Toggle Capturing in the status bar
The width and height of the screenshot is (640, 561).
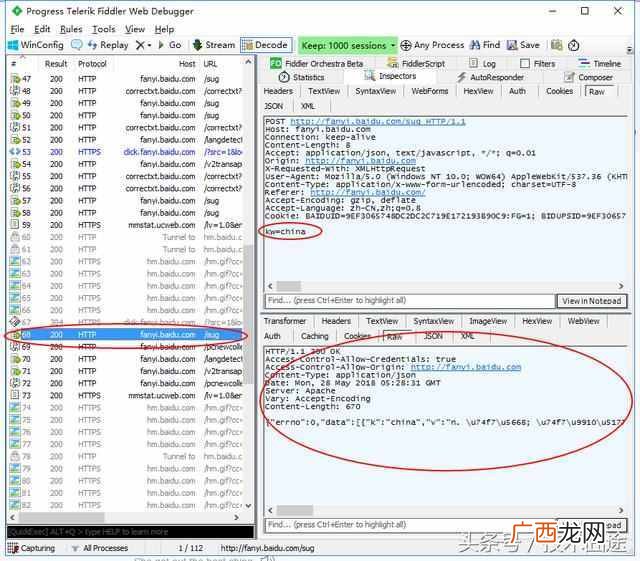tap(31, 548)
